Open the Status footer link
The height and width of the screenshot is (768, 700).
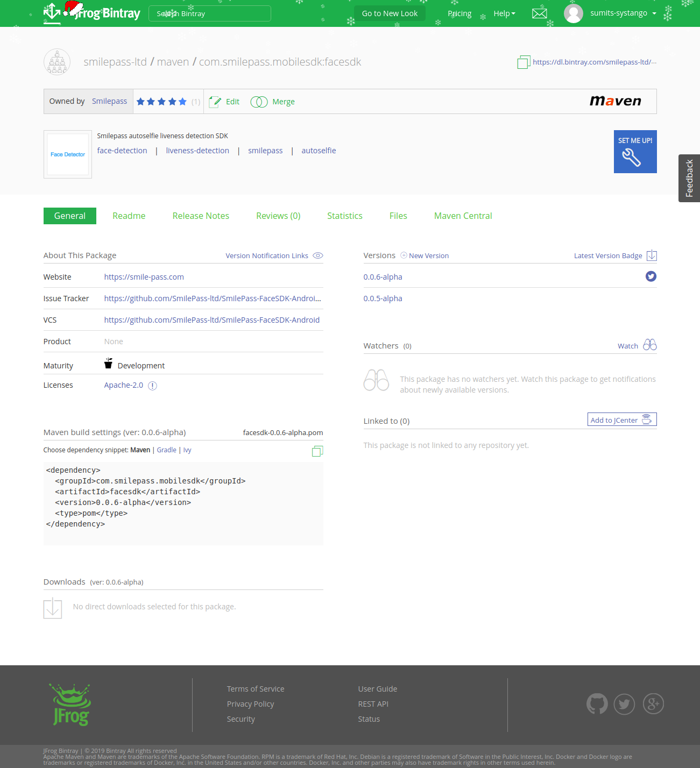click(x=369, y=719)
